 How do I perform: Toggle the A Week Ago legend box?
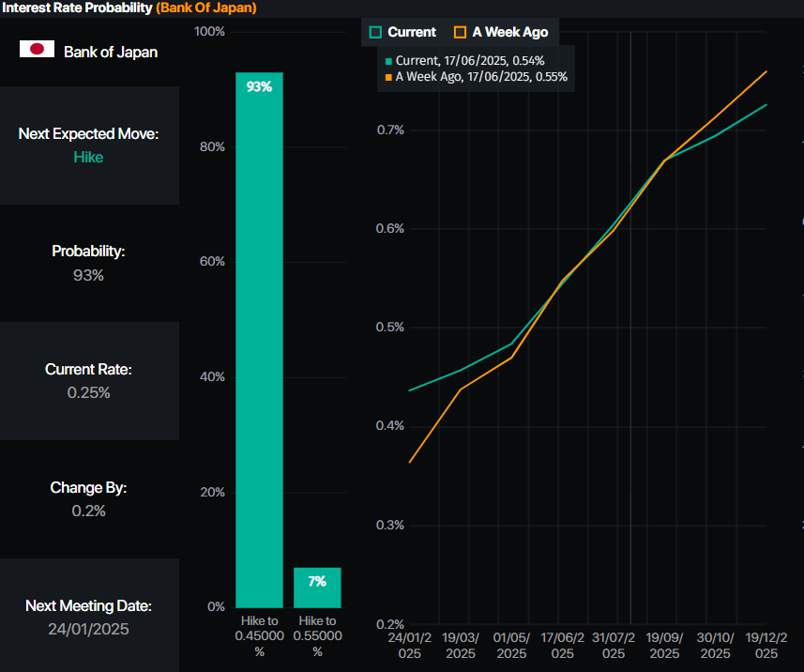coord(460,32)
